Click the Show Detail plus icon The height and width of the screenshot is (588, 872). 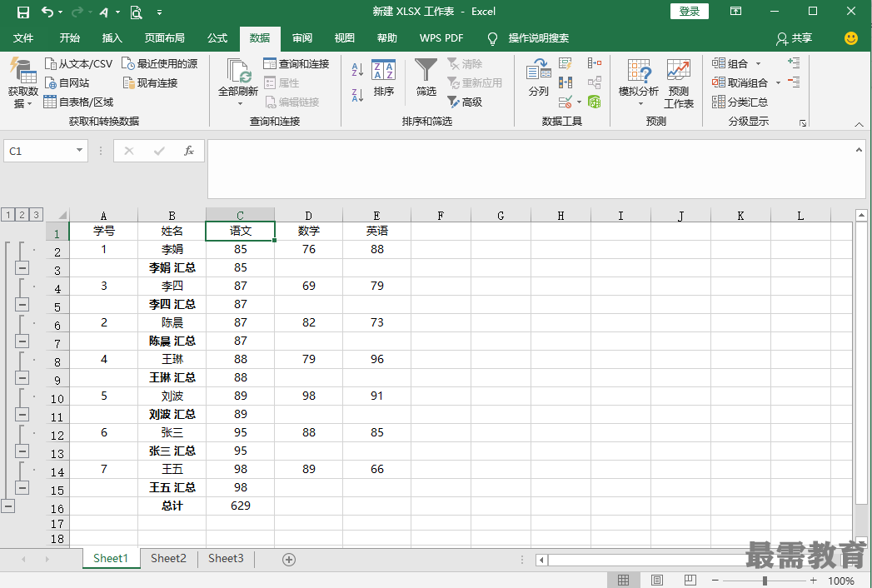[x=795, y=62]
